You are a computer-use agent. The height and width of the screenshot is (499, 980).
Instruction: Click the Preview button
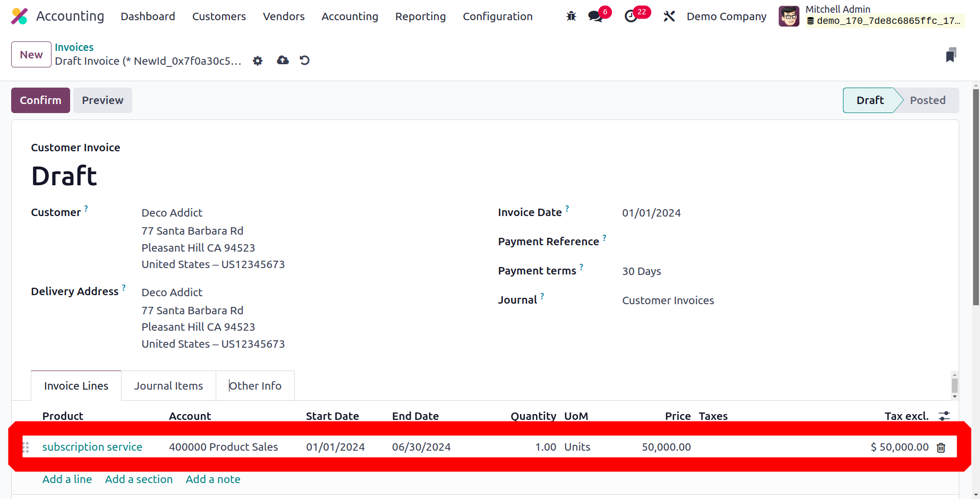click(103, 100)
